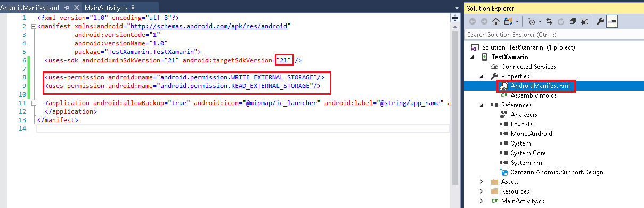644x208 pixels.
Task: Open the Pending Changes Filter dropdown arrow
Action: [x=540, y=22]
